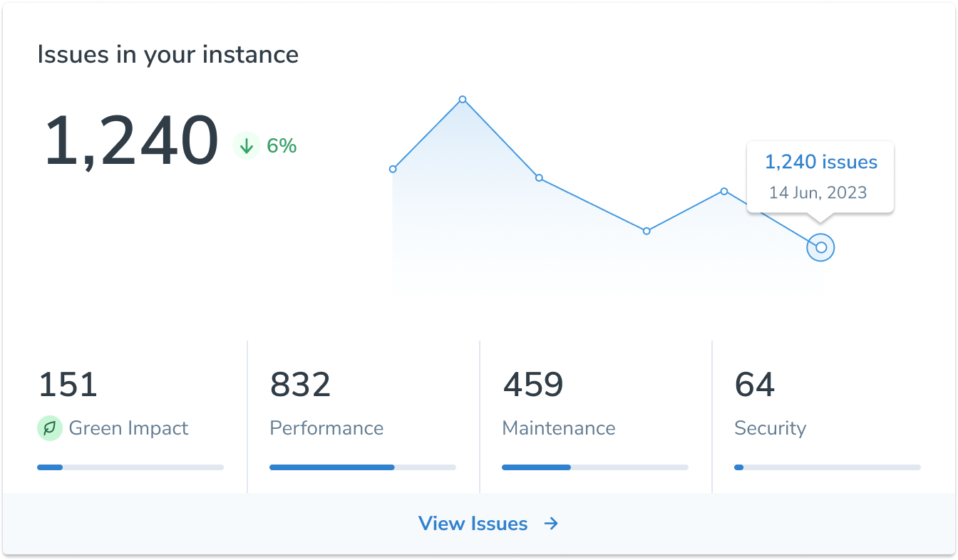Screen dimensions: 958x560
Task: Click the highlighted 14 Jun data point
Action: pyautogui.click(x=820, y=247)
